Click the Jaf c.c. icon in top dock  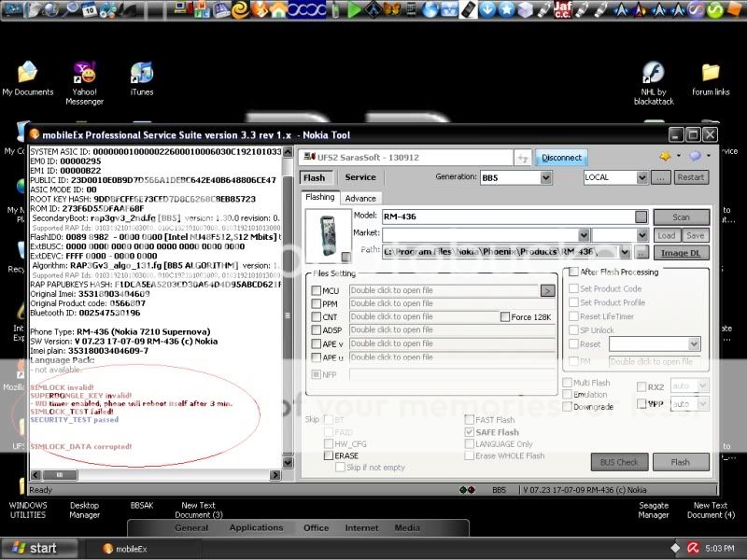[x=563, y=9]
